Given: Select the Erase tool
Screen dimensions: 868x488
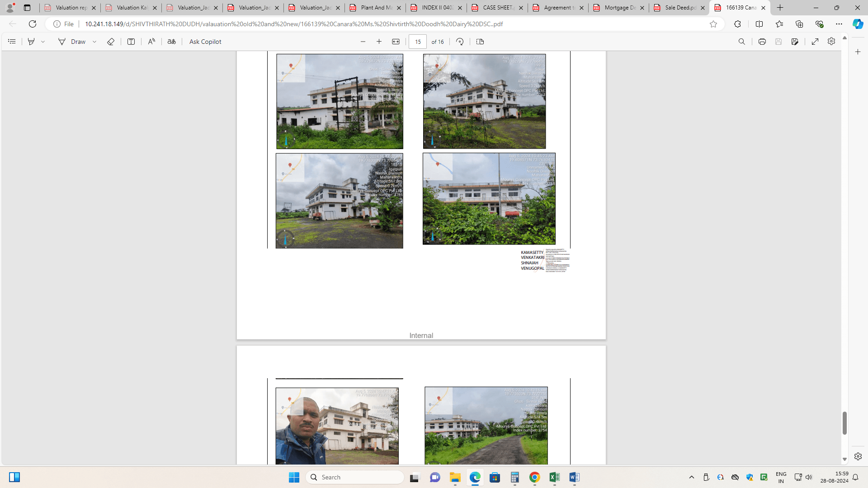Looking at the screenshot, I should tap(111, 42).
